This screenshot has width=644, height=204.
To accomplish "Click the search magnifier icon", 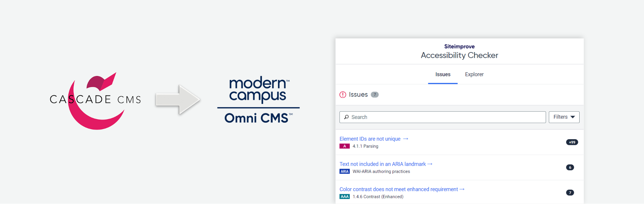I will tap(346, 117).
